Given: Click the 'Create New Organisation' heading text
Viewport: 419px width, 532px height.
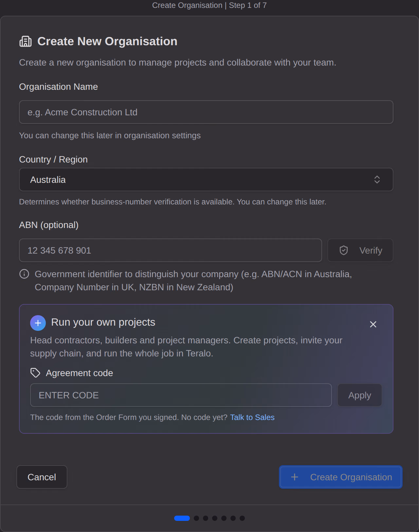Looking at the screenshot, I should (107, 42).
